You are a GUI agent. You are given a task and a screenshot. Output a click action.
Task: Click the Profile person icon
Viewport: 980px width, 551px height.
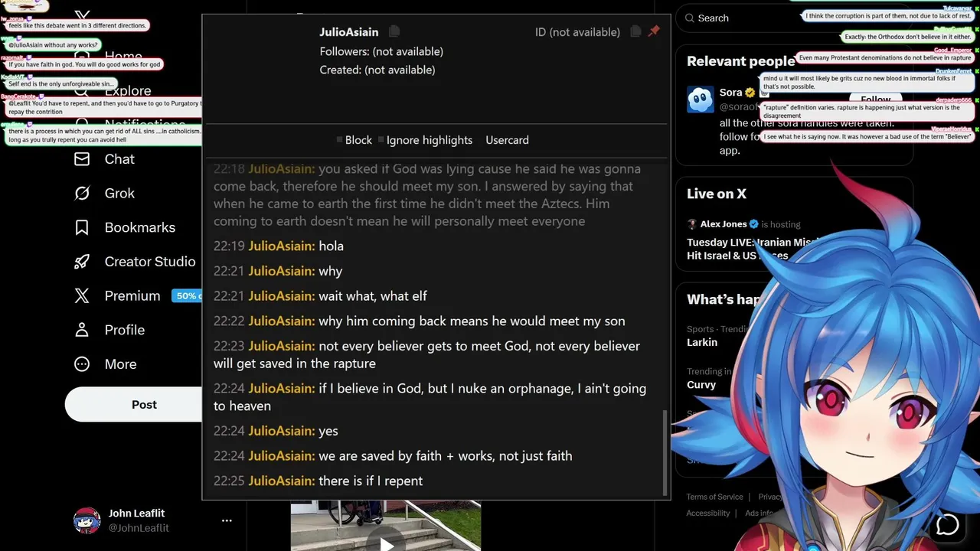click(82, 330)
